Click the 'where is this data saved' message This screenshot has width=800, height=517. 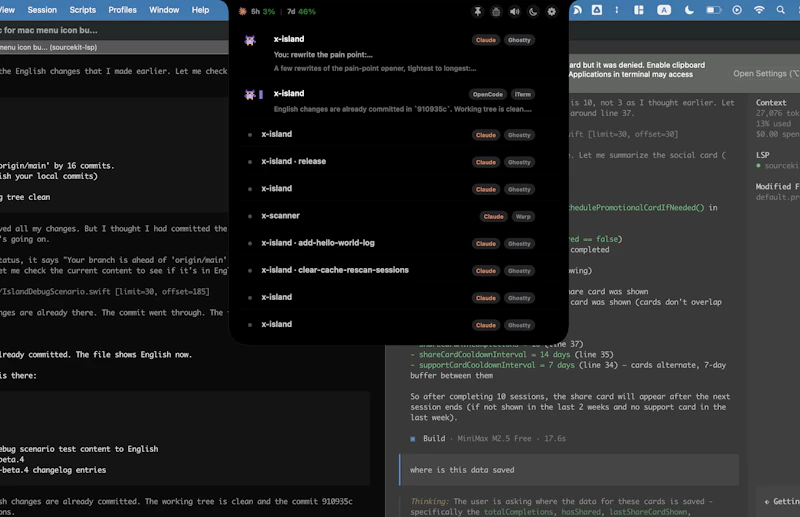tap(569, 470)
